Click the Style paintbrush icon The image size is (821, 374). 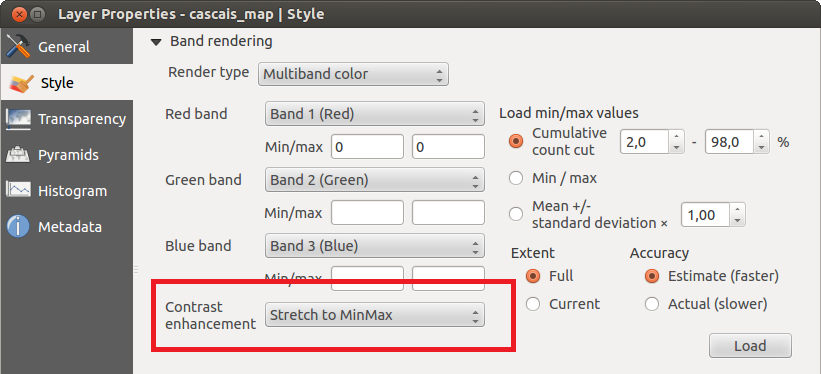21,83
